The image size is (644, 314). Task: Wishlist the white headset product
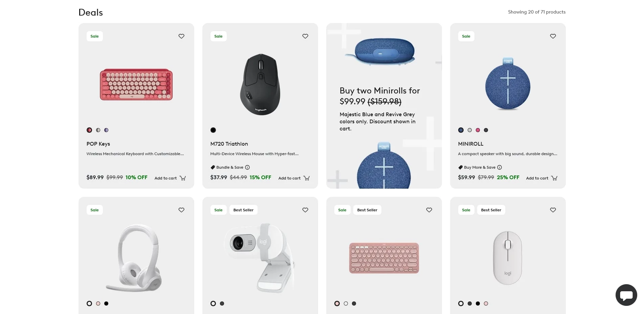click(181, 210)
